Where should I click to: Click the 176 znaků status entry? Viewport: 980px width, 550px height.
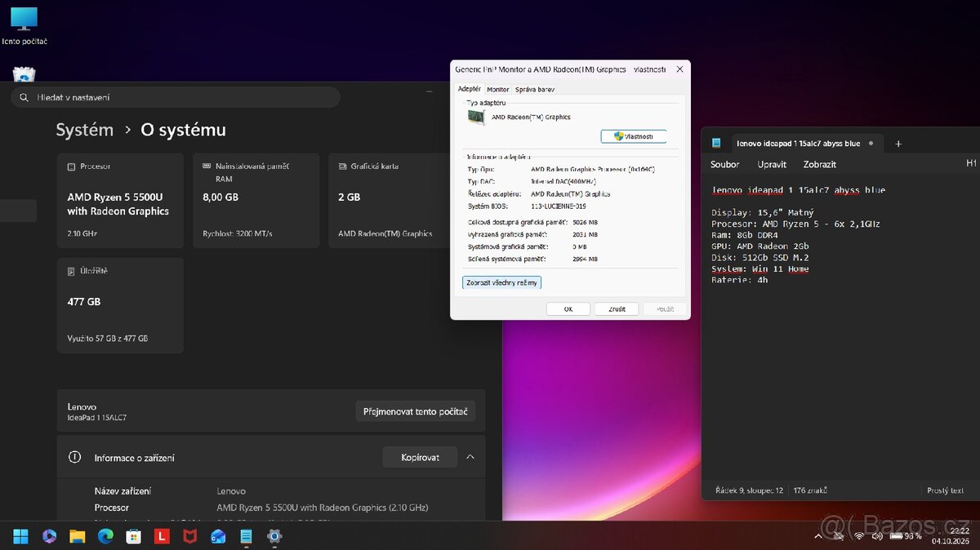[810, 490]
